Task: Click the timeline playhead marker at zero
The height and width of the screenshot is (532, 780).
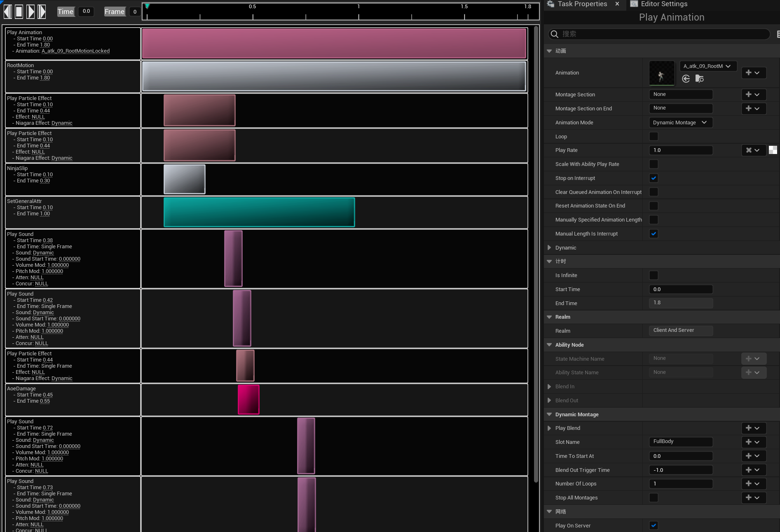Action: (147, 6)
